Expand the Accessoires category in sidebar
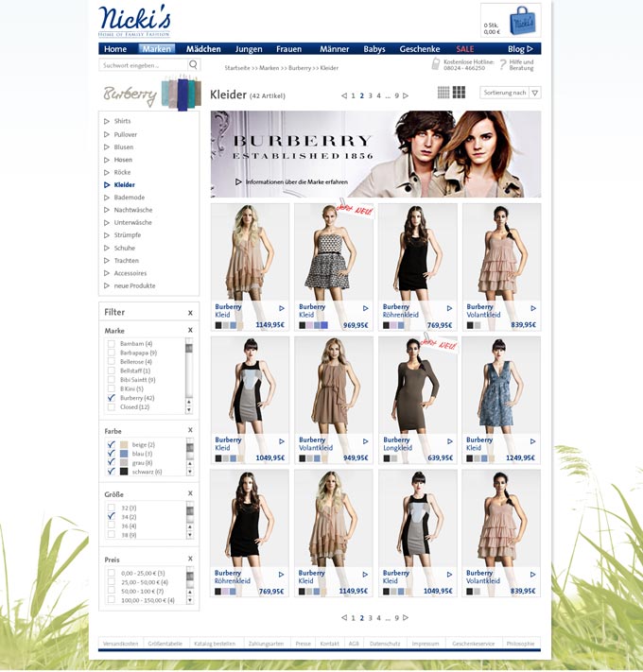The width and height of the screenshot is (643, 672). pyautogui.click(x=130, y=273)
